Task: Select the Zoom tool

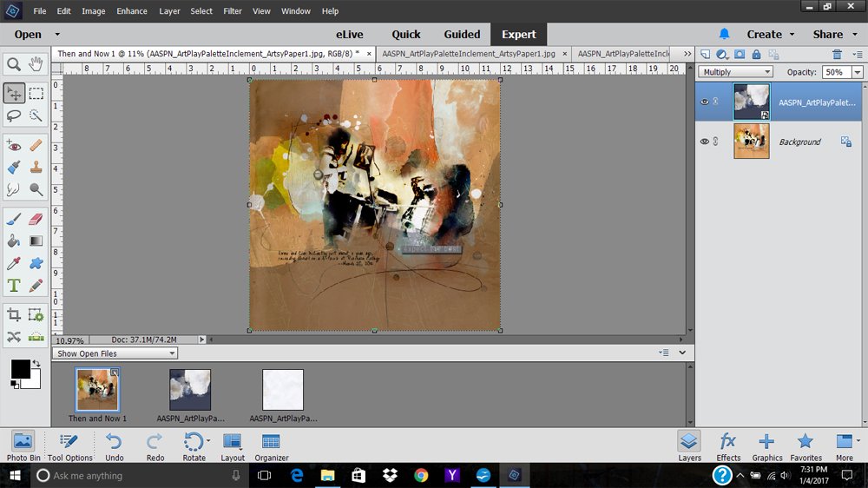Action: (14, 64)
